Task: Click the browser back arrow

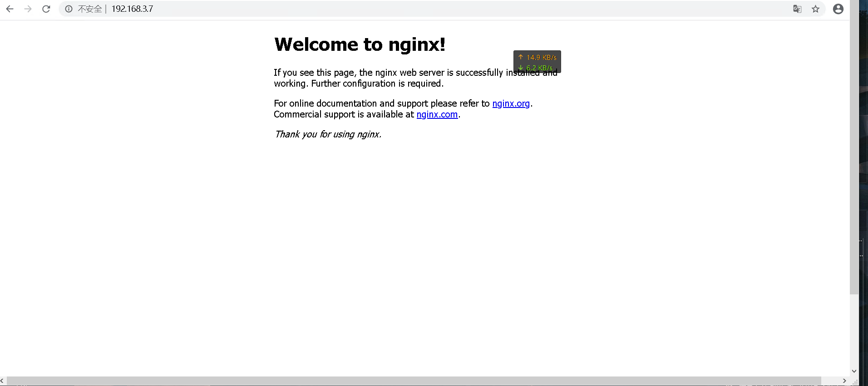Action: [10, 9]
